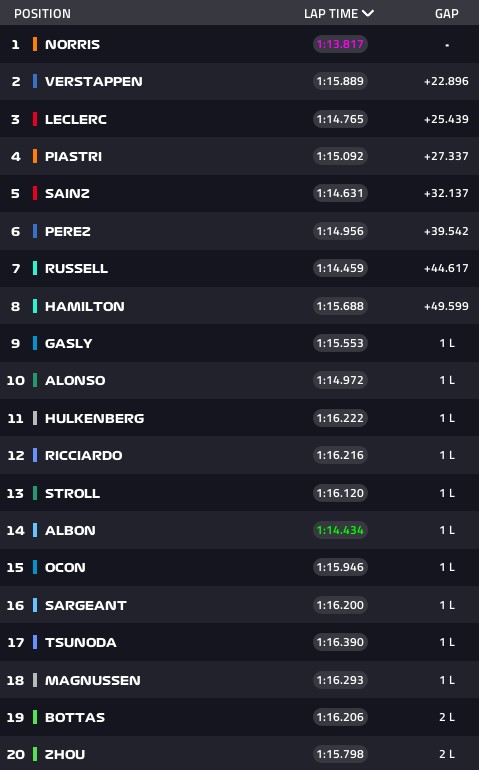Click the blue Red Bull bar beside VERSTAPPEN

click(x=35, y=81)
